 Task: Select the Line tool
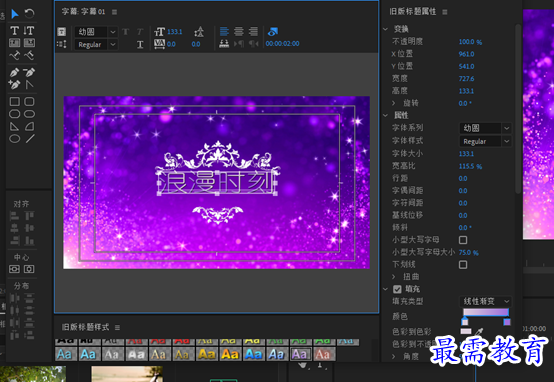tap(30, 139)
